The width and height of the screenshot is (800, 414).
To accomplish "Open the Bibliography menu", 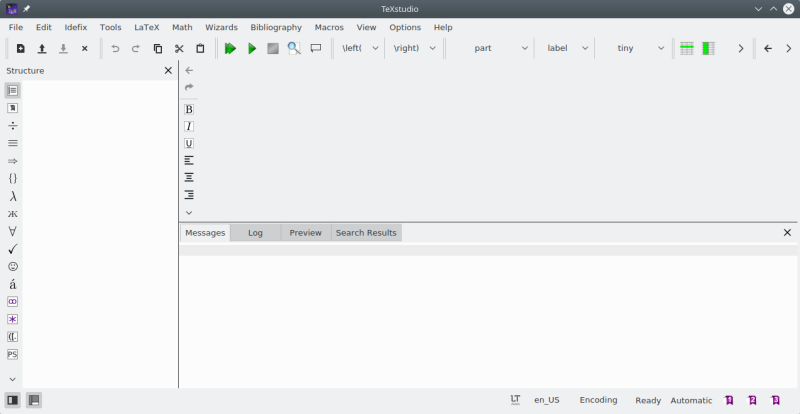I will [276, 28].
